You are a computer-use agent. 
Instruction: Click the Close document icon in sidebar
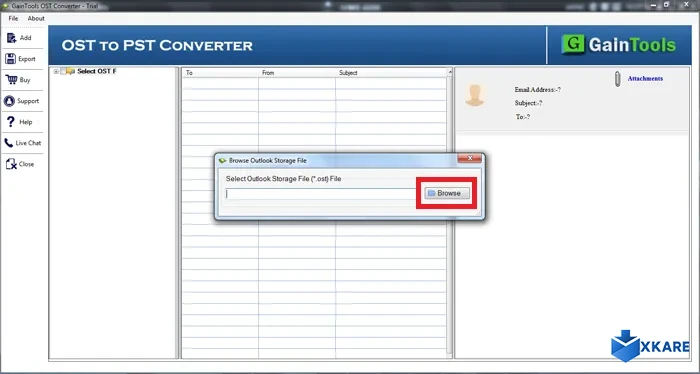(x=11, y=164)
